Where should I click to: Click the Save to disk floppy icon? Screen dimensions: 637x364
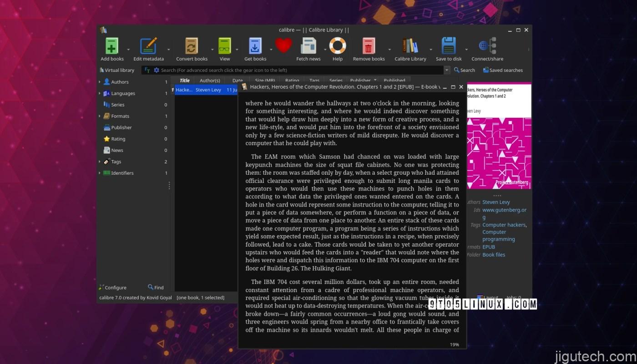449,46
